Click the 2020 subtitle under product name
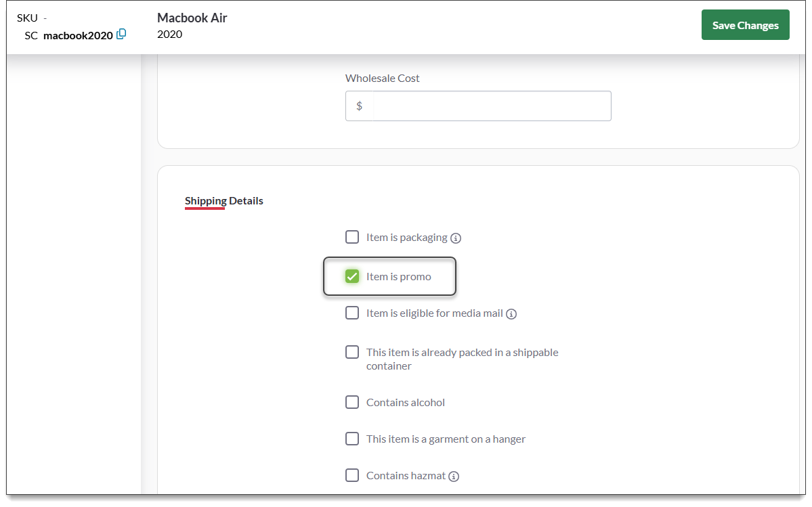Viewport: 812px width, 507px height. coord(169,35)
